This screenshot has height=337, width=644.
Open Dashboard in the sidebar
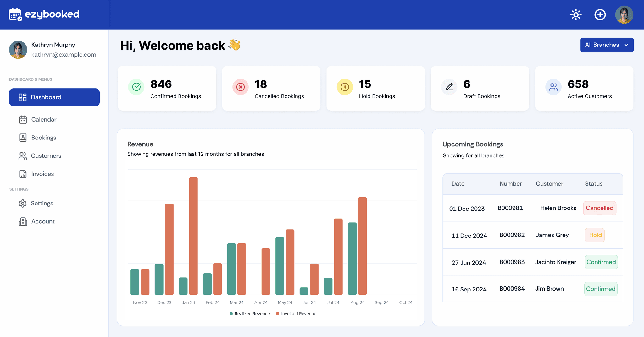pyautogui.click(x=54, y=97)
